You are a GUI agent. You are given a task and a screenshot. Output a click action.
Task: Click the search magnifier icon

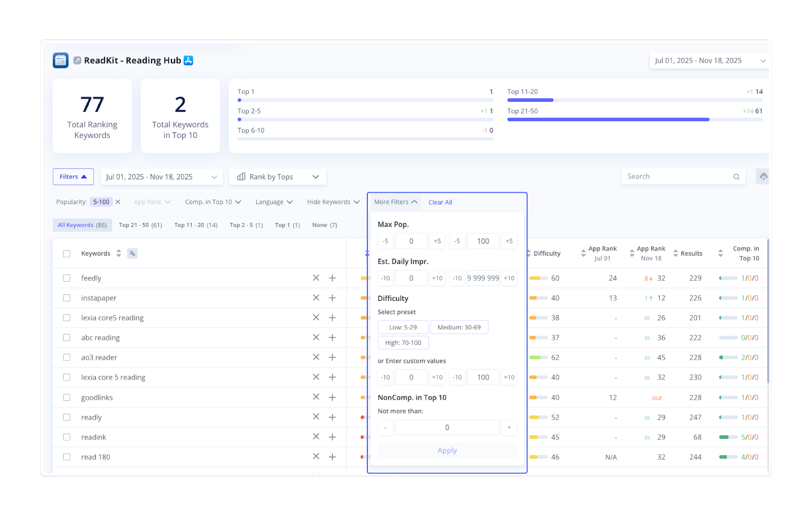pyautogui.click(x=736, y=177)
